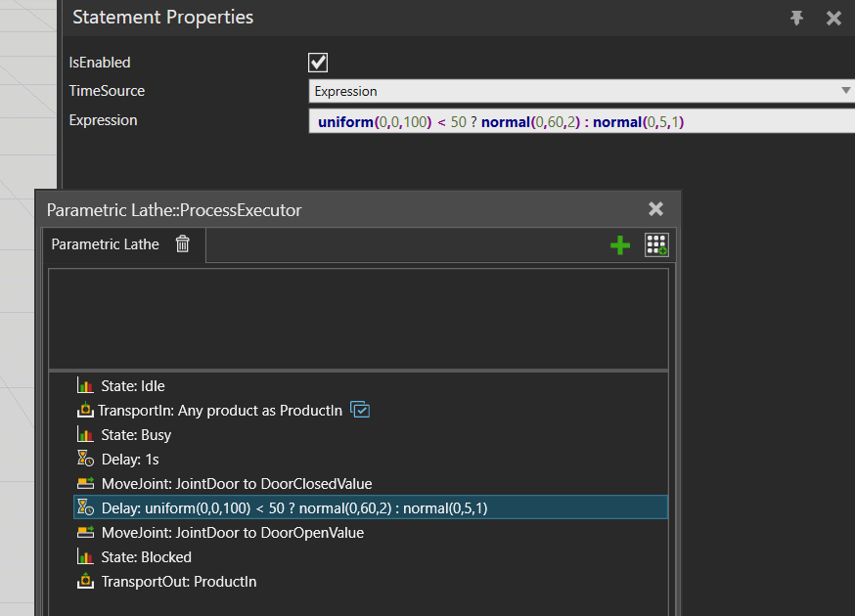Click MoveJoint icon for DoorOpenValue

tap(85, 533)
